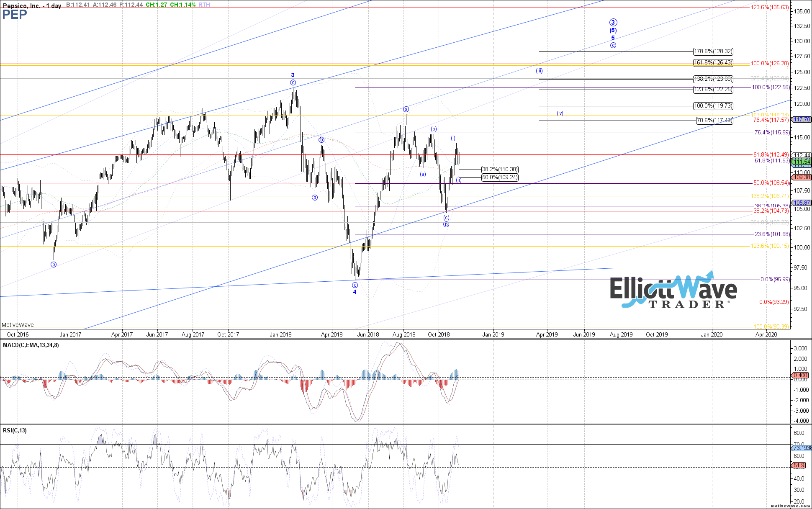Viewport: 812px width, 509px height.
Task: Click the Apr-2017 date on time axis
Action: tap(122, 334)
